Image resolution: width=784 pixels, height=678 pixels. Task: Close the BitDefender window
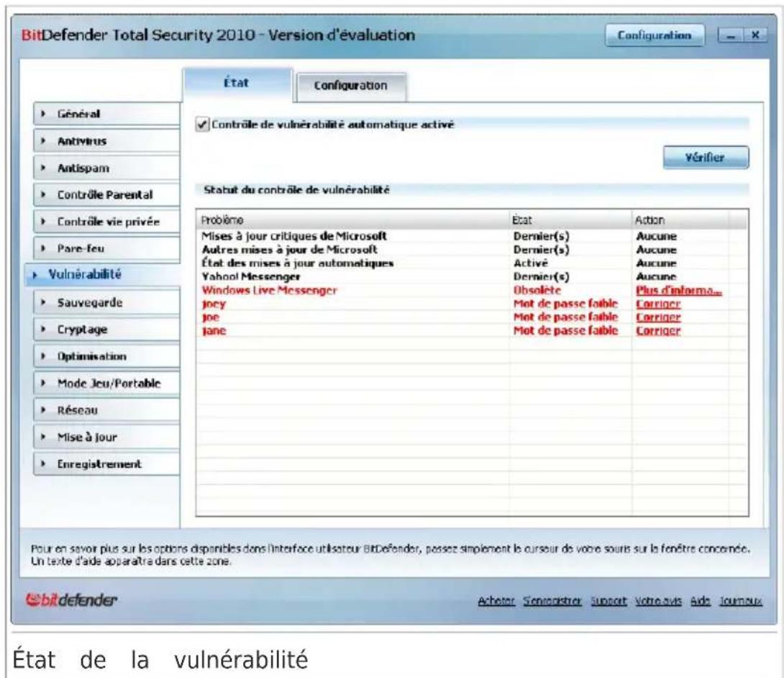(x=755, y=35)
